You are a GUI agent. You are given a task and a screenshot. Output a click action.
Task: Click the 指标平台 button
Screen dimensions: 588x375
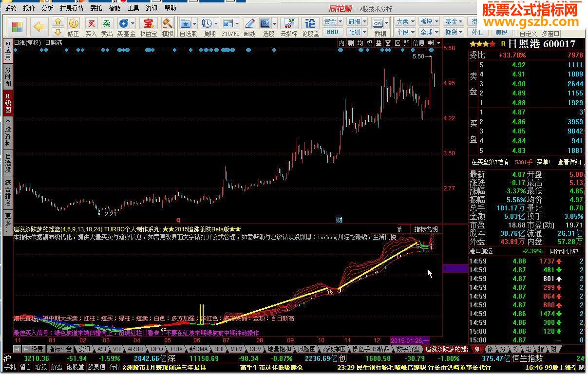(x=60, y=349)
